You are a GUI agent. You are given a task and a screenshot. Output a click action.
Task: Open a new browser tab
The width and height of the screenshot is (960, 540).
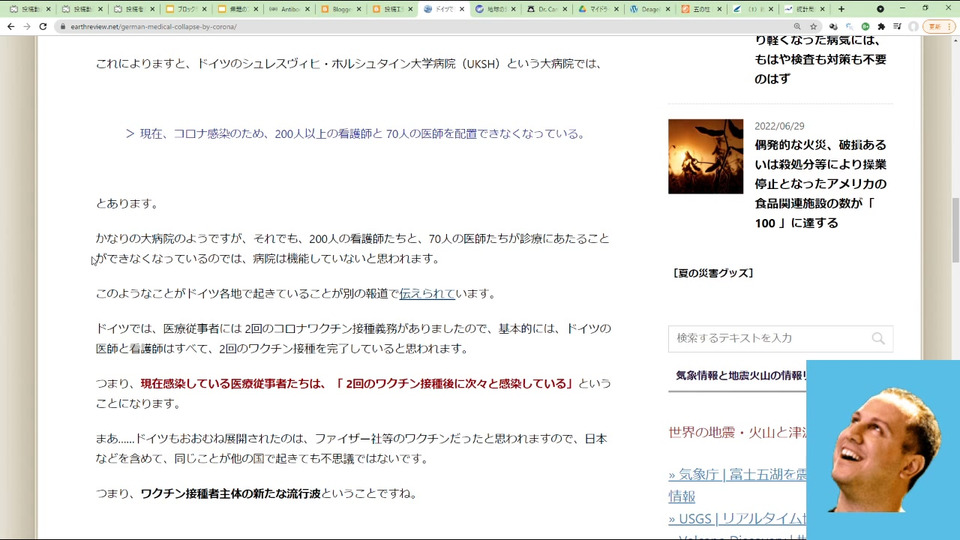(x=841, y=9)
